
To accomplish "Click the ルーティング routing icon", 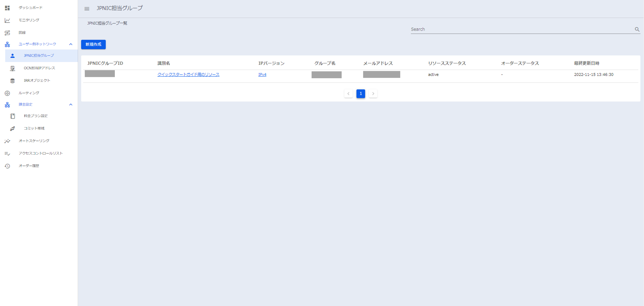I will coord(7,93).
